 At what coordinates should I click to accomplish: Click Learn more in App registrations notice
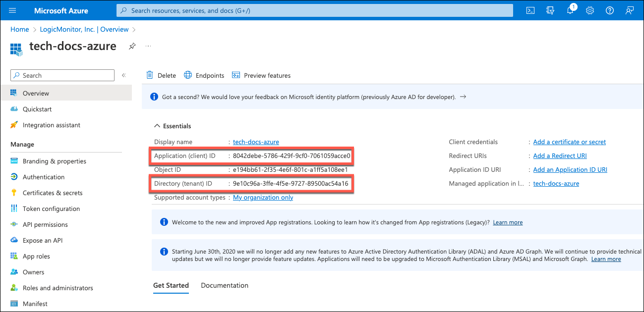[x=508, y=222]
